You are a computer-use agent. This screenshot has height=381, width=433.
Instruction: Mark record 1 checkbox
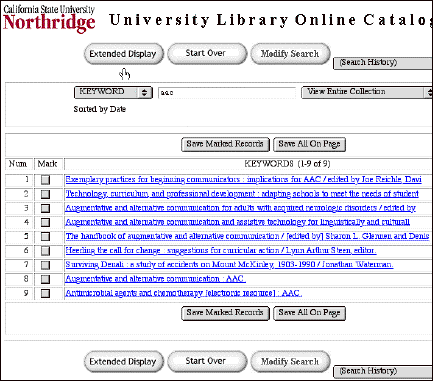[45, 180]
